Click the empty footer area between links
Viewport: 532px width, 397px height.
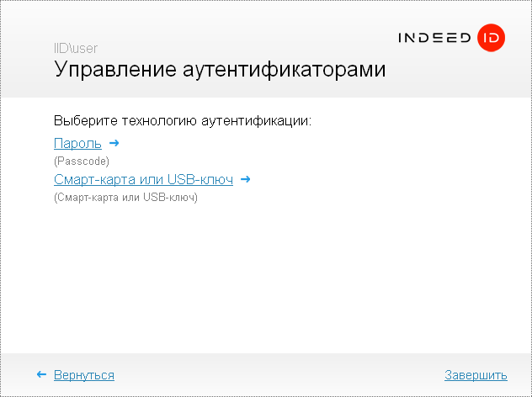point(278,375)
